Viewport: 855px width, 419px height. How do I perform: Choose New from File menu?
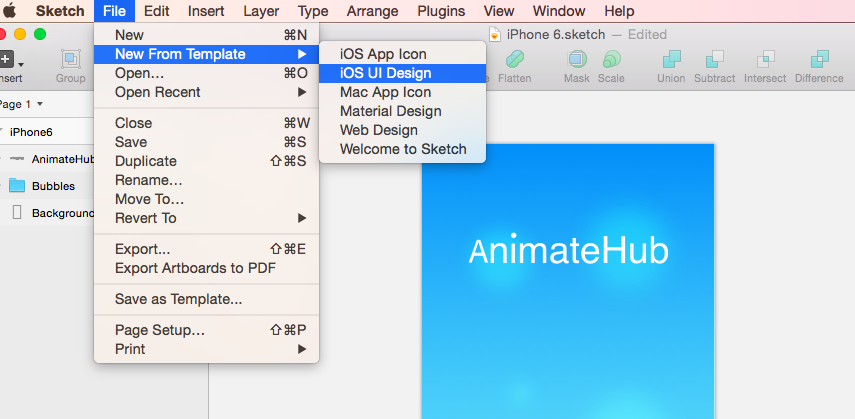point(206,35)
